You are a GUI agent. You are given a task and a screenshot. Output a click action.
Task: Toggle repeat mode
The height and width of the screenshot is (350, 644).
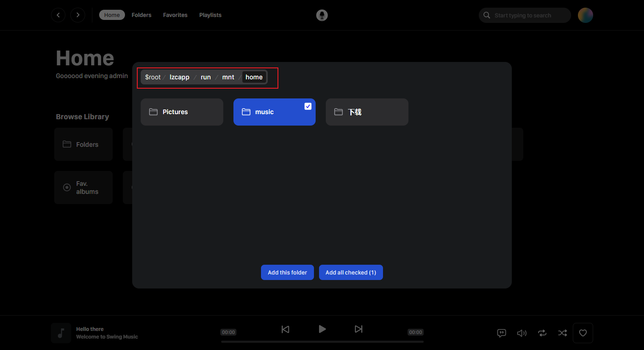tap(542, 333)
